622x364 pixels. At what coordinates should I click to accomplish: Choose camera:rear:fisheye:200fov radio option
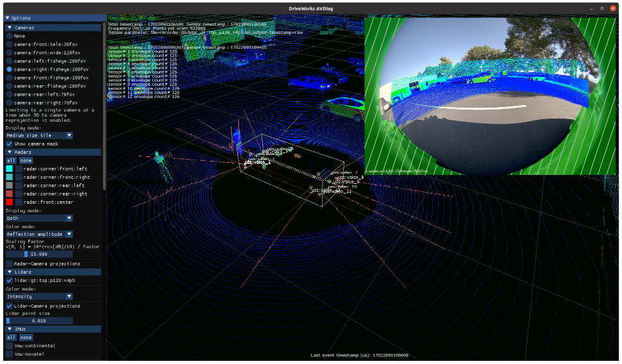[10, 86]
